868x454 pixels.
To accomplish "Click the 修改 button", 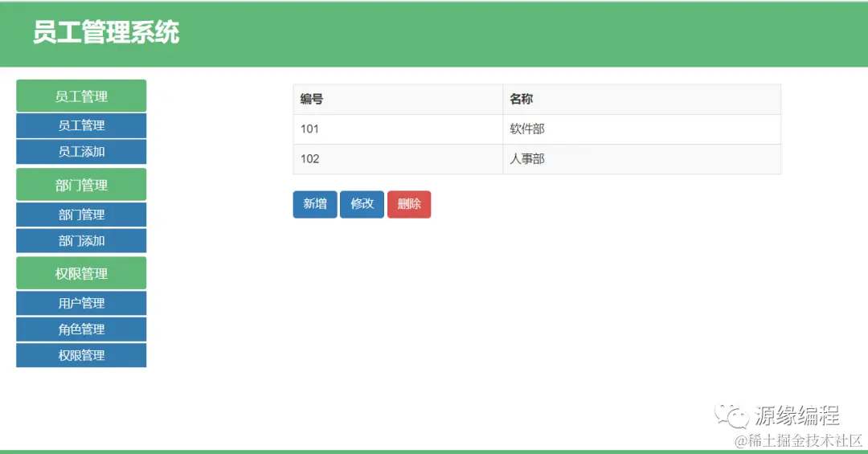I will coord(362,204).
